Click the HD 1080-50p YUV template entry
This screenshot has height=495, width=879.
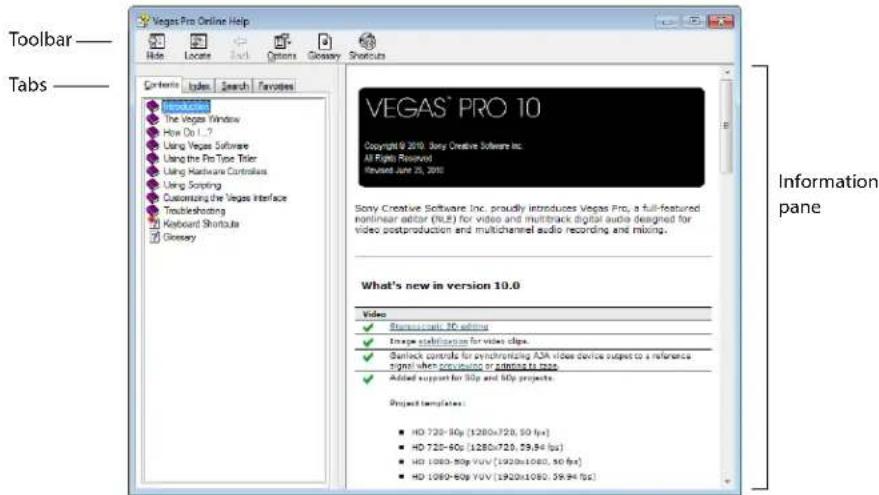(497, 461)
